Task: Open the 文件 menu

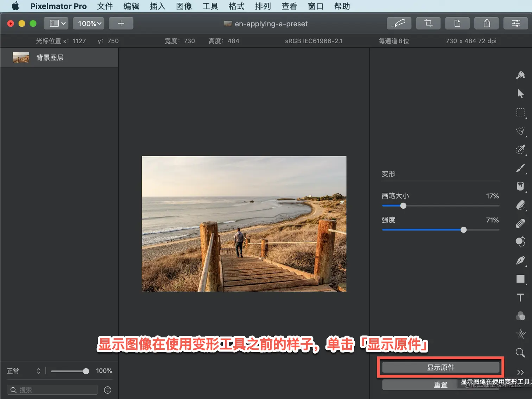Action: [x=105, y=6]
